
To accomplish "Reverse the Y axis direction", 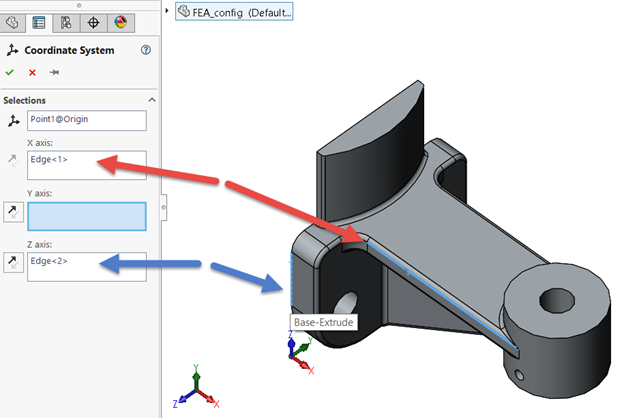I will (12, 210).
